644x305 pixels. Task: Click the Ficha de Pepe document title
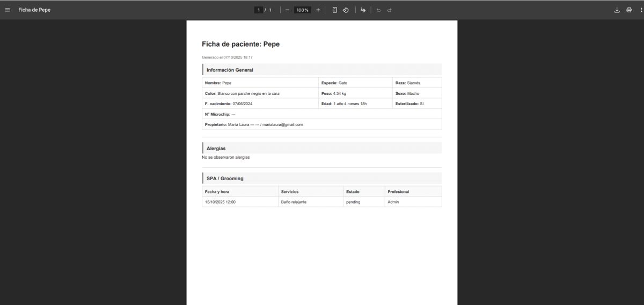[34, 10]
